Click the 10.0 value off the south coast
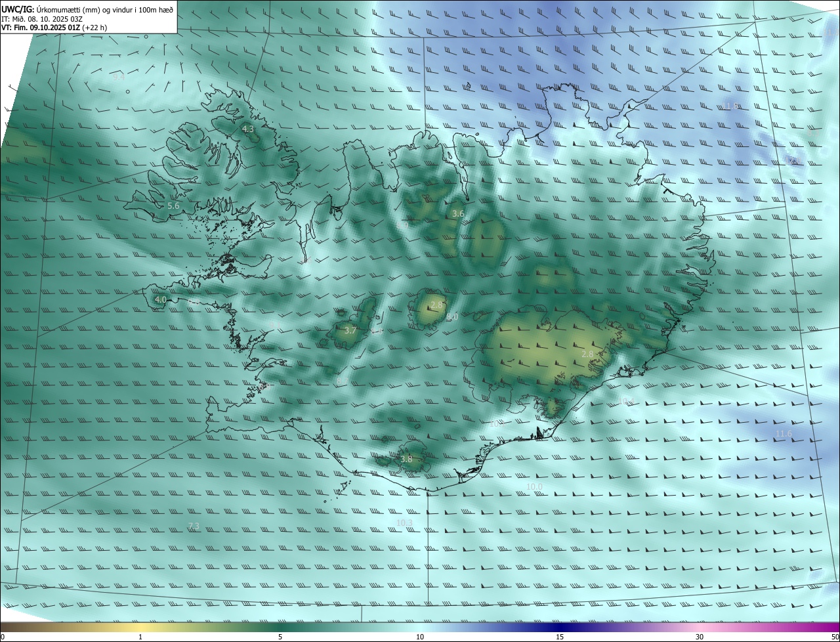Image resolution: width=840 pixels, height=642 pixels. pos(534,486)
